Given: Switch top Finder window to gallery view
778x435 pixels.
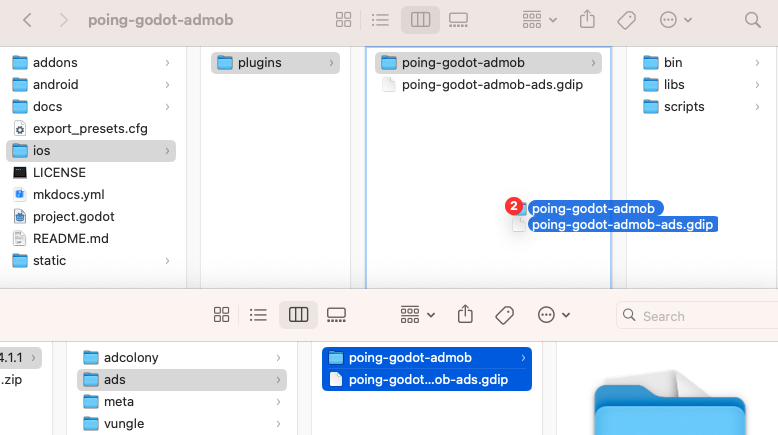Looking at the screenshot, I should tap(458, 20).
